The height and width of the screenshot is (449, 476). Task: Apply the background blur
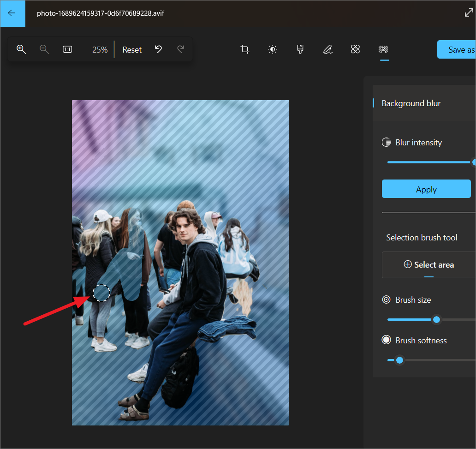(426, 189)
